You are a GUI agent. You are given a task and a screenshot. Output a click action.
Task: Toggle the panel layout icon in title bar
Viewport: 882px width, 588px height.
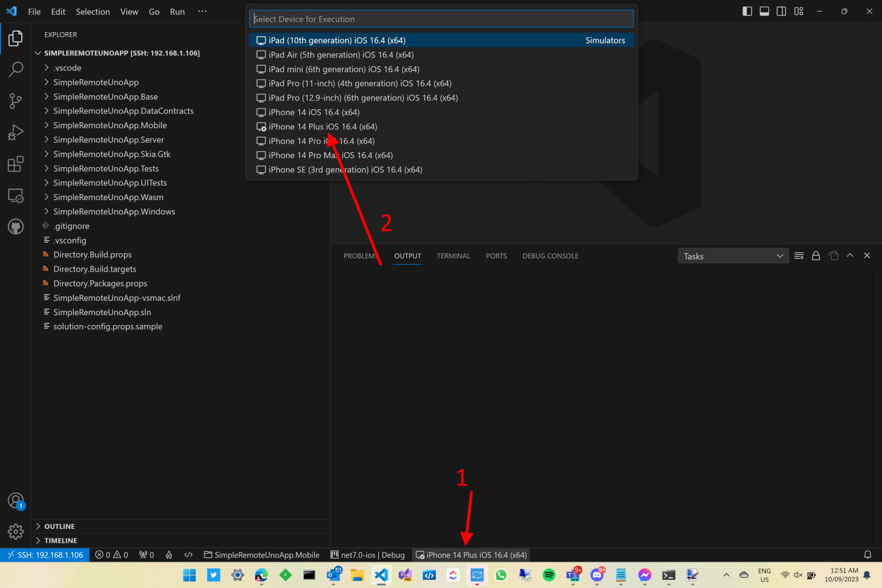(x=764, y=11)
